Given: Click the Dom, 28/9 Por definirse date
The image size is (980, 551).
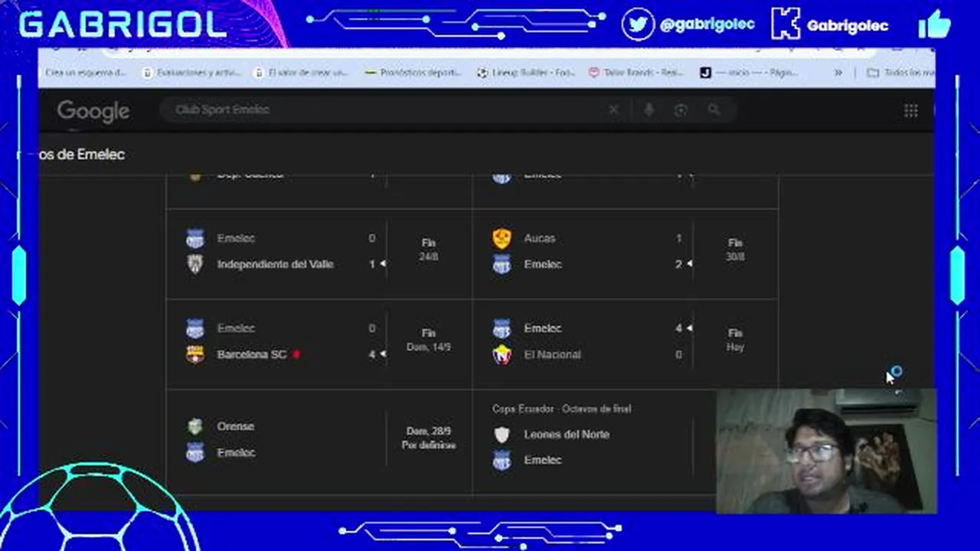Looking at the screenshot, I should tap(429, 439).
